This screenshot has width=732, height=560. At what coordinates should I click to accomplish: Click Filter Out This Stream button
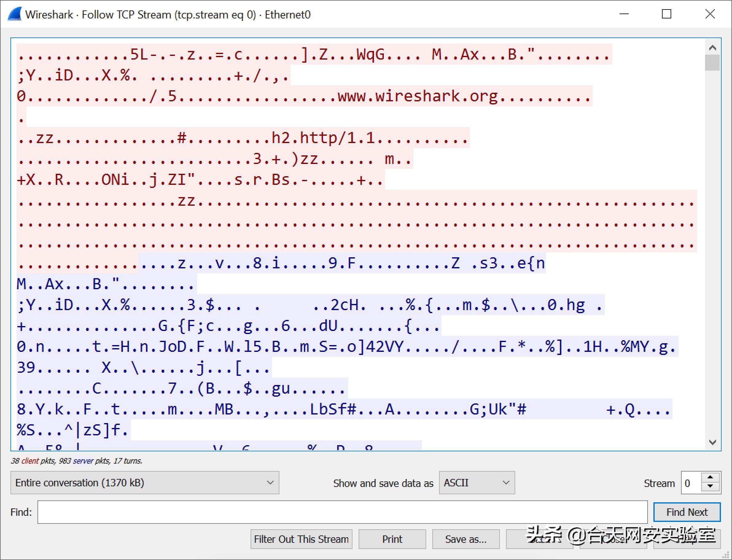point(301,539)
